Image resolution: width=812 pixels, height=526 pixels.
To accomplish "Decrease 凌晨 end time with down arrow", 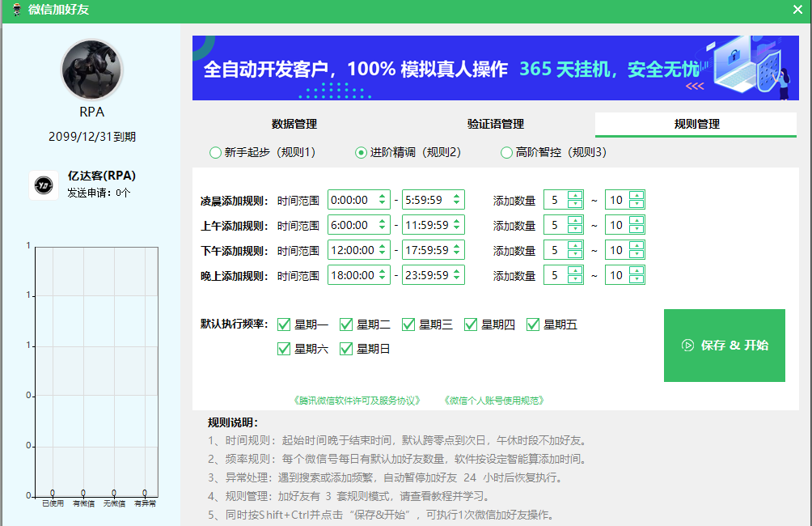I will pyautogui.click(x=457, y=204).
